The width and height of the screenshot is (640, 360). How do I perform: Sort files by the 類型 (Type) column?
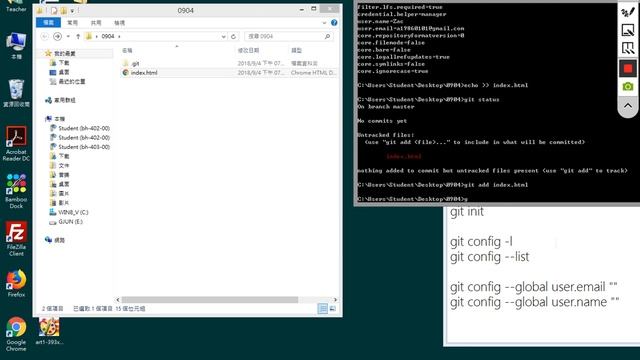click(296, 50)
